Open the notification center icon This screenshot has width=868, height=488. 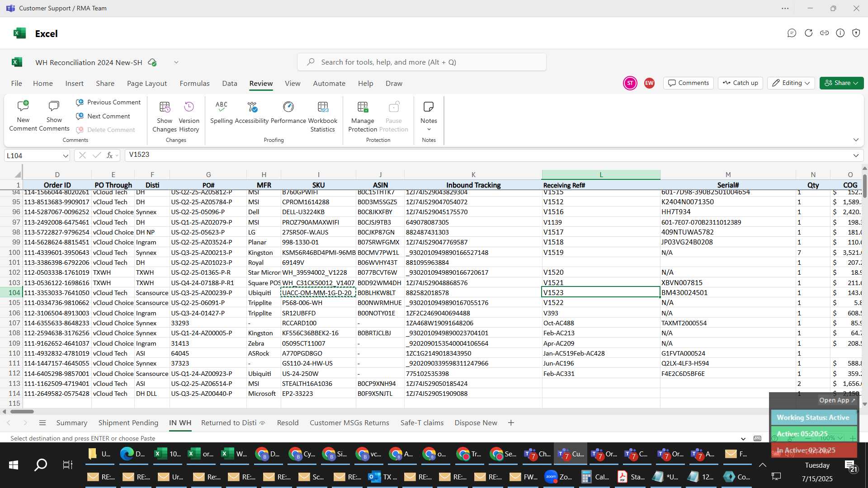pos(851,466)
